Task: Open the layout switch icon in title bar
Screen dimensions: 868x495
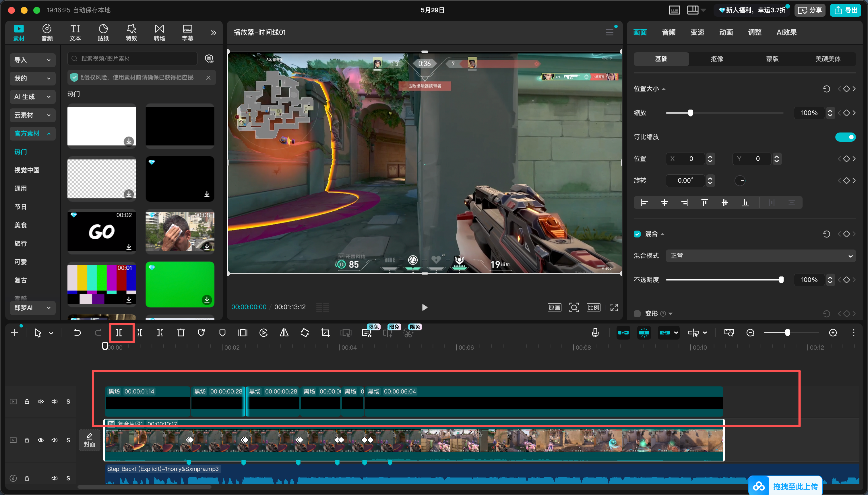Action: 693,10
